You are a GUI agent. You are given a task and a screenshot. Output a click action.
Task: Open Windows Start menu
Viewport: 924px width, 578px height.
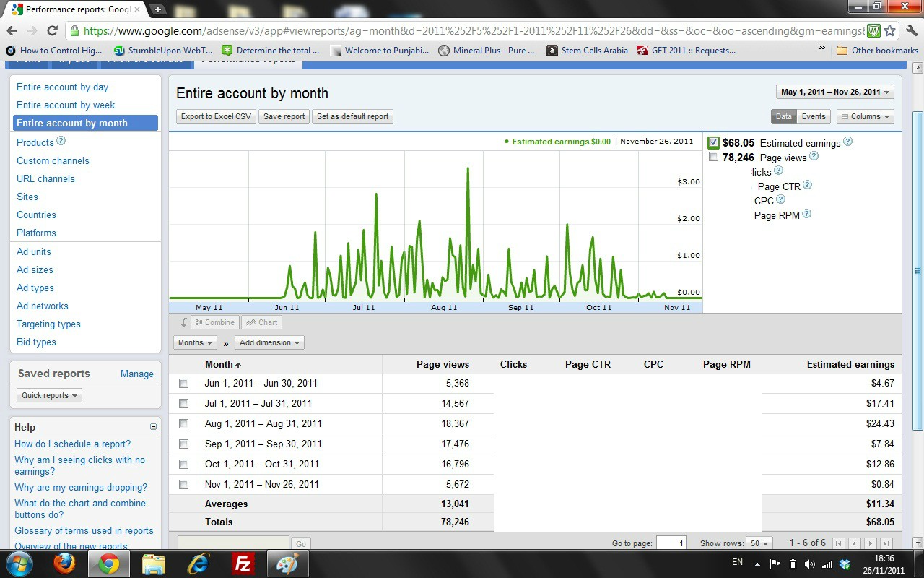pos(20,564)
